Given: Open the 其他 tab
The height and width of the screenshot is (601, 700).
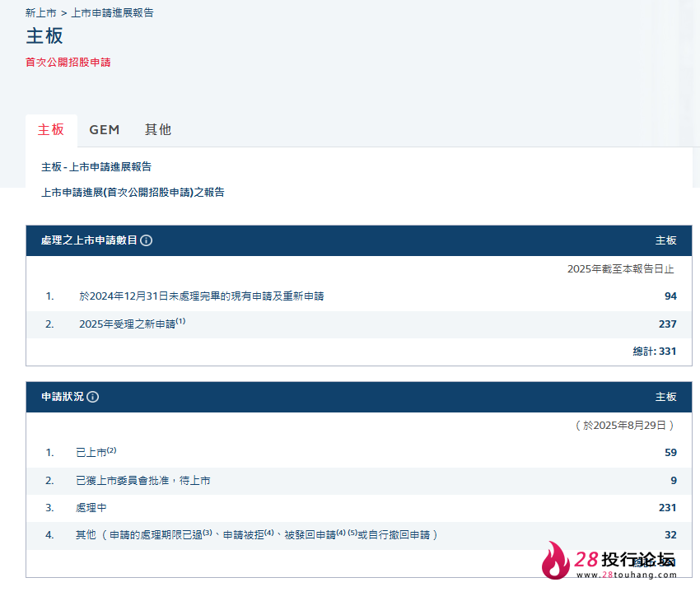Looking at the screenshot, I should (x=158, y=130).
